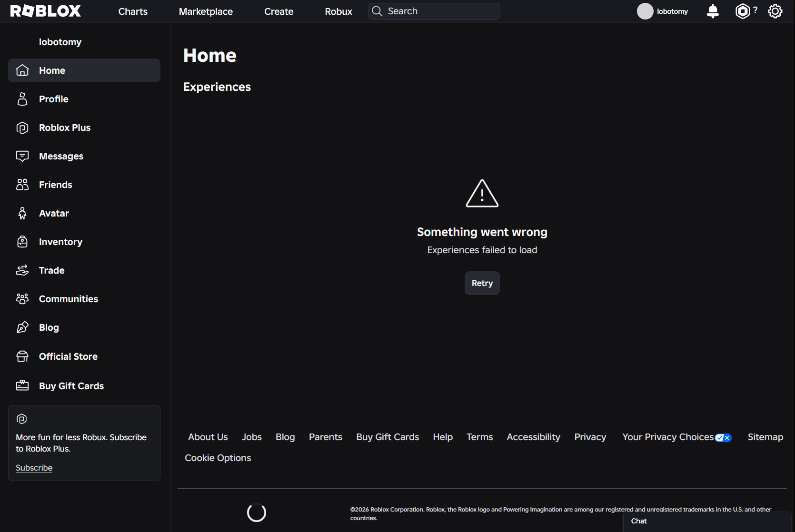795x532 pixels.
Task: Open the Terms footer link
Action: pos(479,437)
